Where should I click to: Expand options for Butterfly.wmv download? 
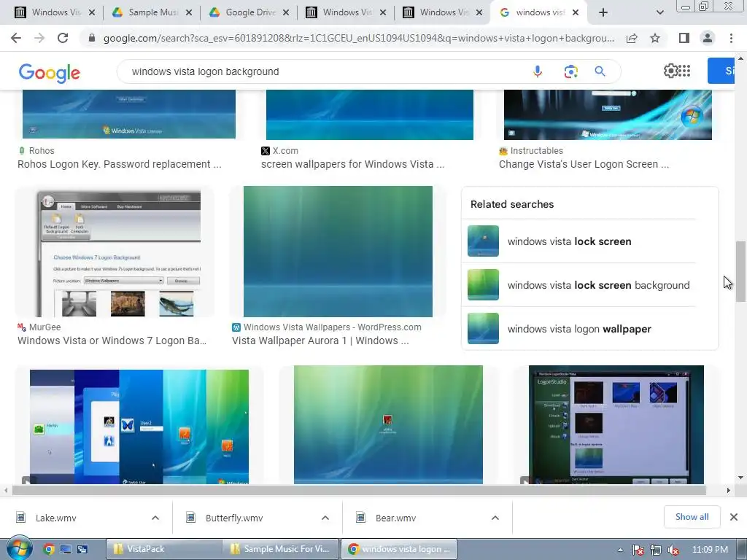point(325,518)
